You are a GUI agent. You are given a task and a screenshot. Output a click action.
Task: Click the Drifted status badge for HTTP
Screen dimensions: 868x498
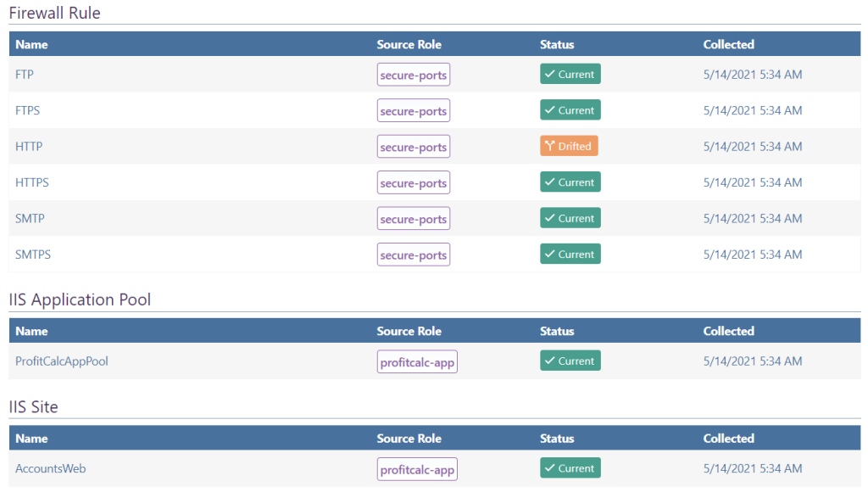(569, 147)
